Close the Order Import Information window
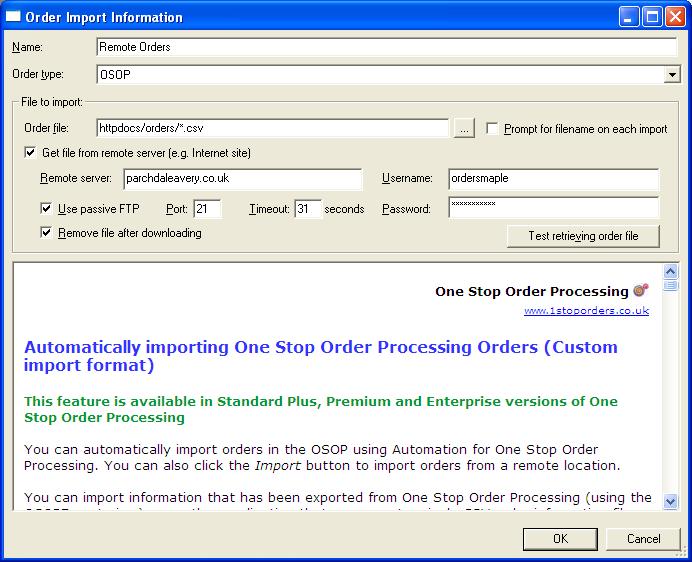692x562 pixels. pyautogui.click(x=675, y=17)
